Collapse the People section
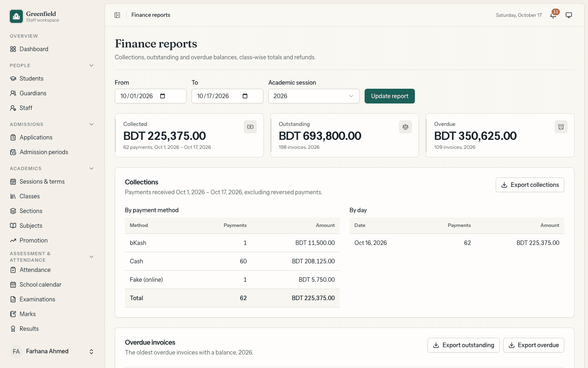The height and width of the screenshot is (368, 588). click(91, 65)
